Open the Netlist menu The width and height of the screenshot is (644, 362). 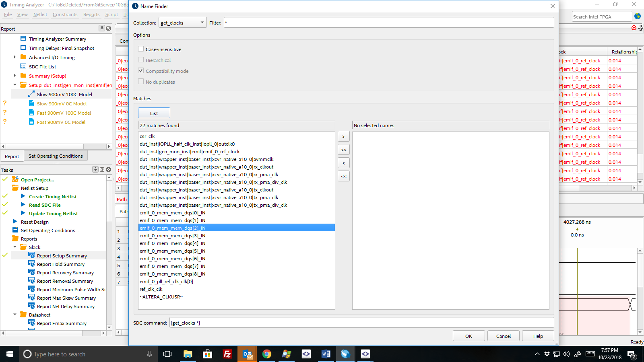40,14
